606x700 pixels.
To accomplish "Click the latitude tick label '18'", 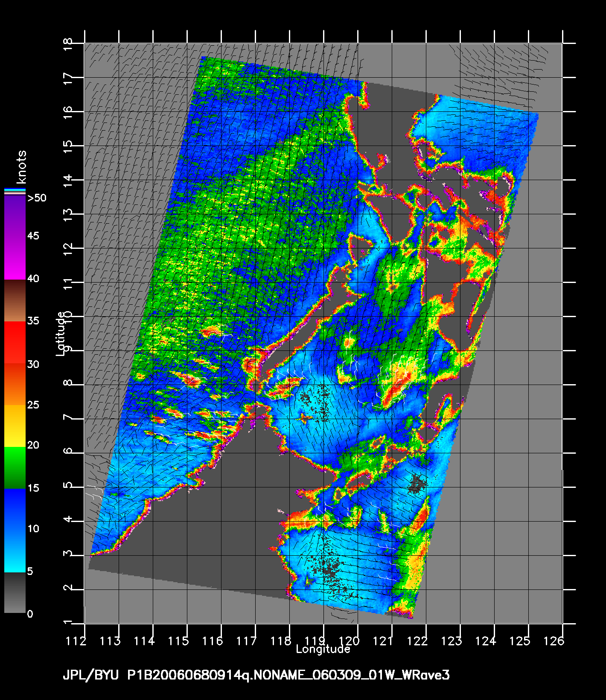I will (68, 45).
